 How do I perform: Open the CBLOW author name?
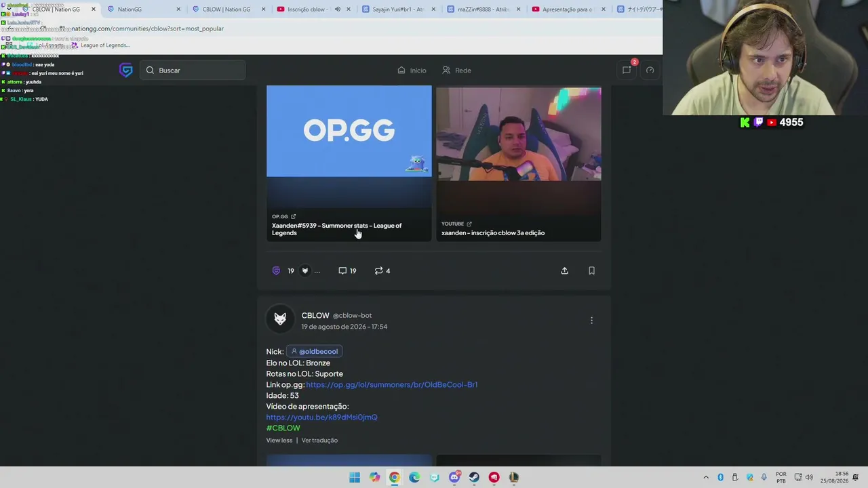coord(315,315)
